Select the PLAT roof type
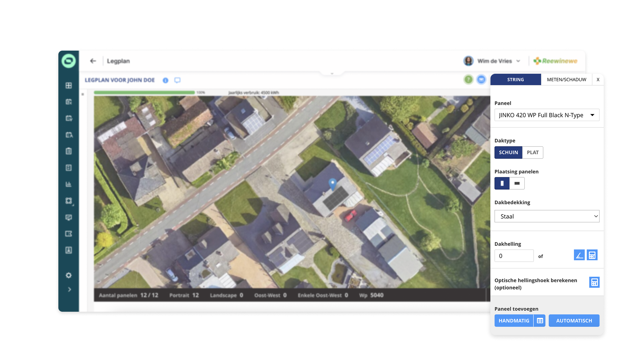644x362 pixels. click(x=532, y=153)
